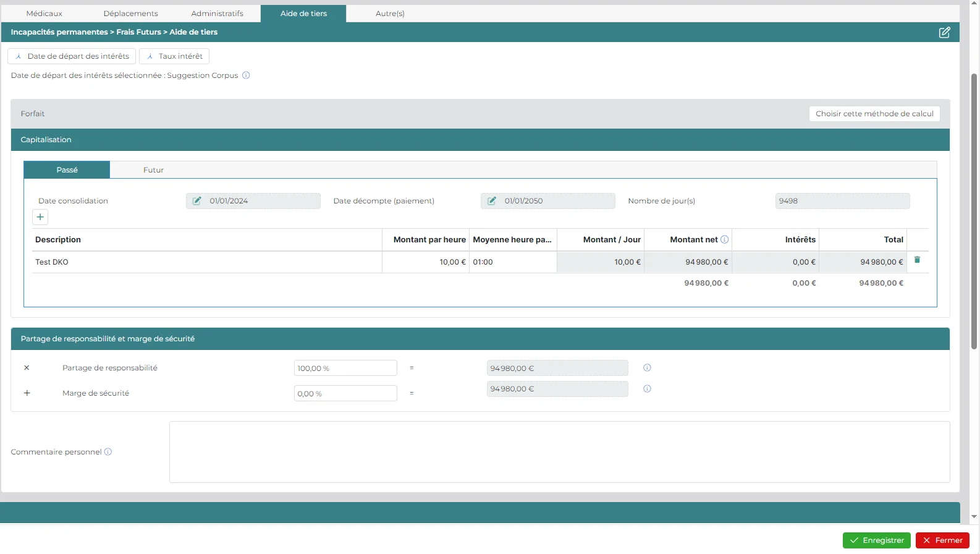Viewport: 980px width, 554px height.
Task: Click the Enregistrer button
Action: pyautogui.click(x=876, y=540)
